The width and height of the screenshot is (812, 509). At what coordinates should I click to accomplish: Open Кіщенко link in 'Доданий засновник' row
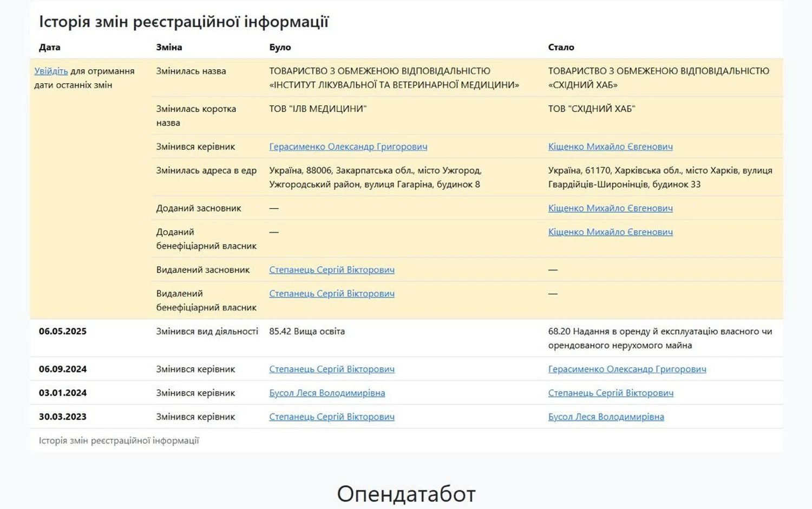610,208
